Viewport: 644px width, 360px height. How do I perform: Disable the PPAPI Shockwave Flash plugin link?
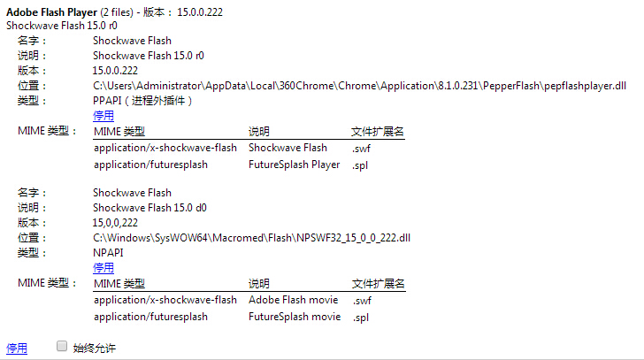click(x=103, y=116)
